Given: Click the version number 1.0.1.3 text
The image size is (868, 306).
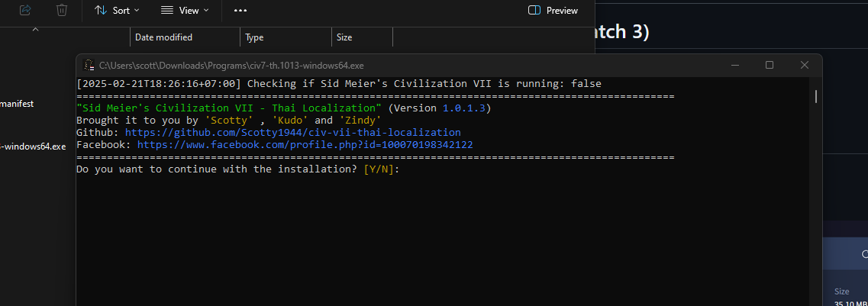Looking at the screenshot, I should [463, 108].
